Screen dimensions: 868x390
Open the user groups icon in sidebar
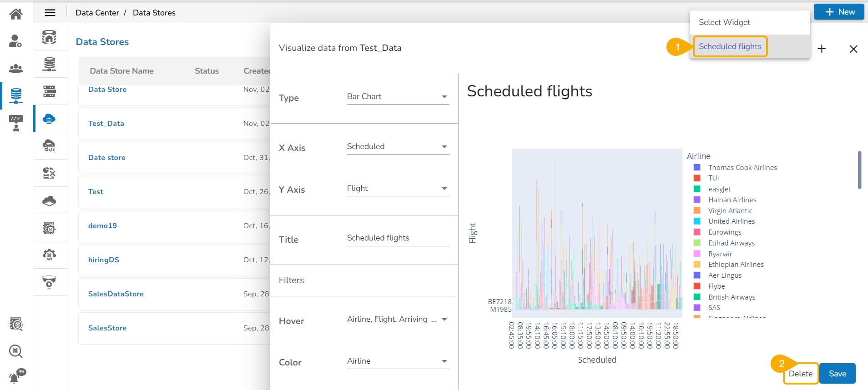click(x=16, y=69)
